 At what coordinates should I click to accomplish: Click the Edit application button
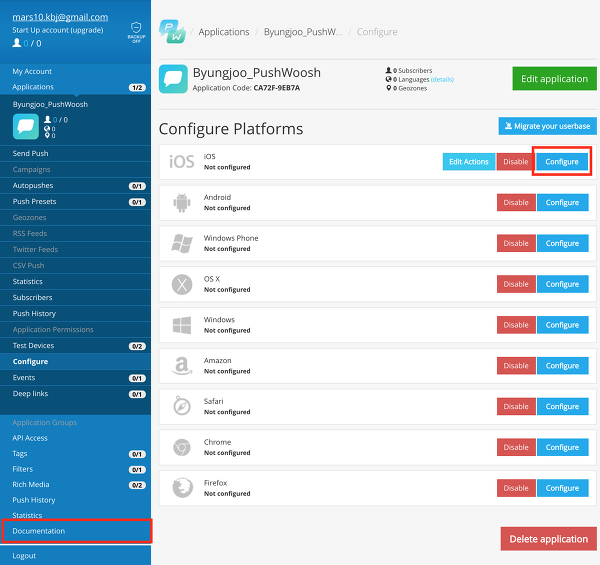point(554,79)
